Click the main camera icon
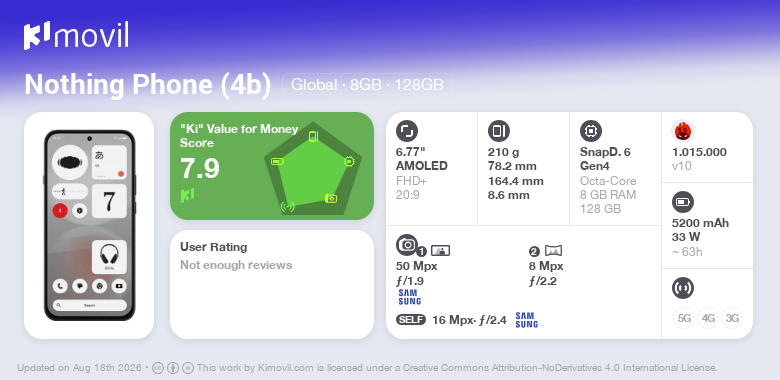780x380 pixels. [407, 244]
